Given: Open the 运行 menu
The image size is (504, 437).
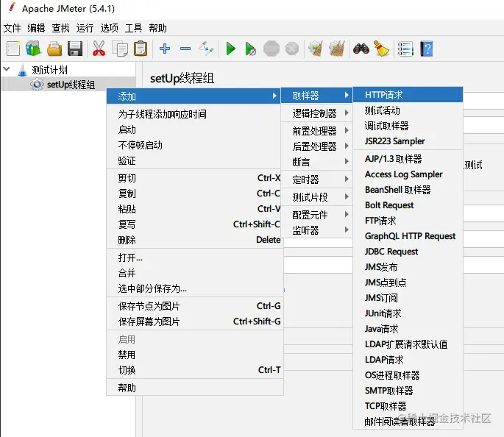Looking at the screenshot, I should [85, 28].
